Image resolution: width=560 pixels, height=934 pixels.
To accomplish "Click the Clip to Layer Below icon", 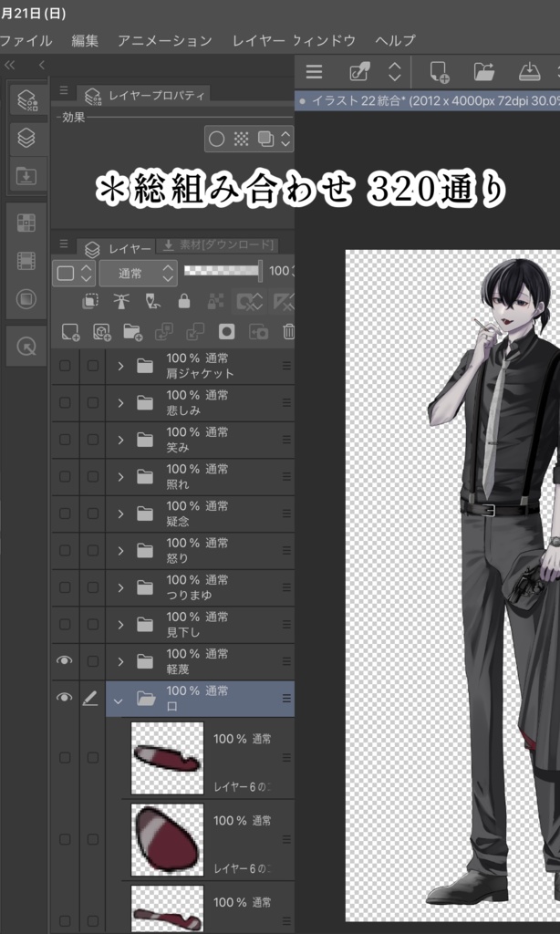I will [90, 302].
